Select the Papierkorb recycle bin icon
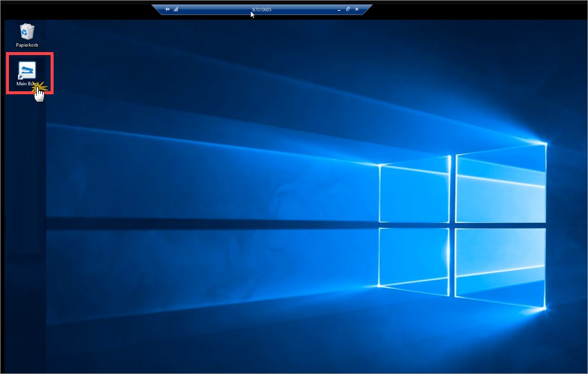Image resolution: width=588 pixels, height=374 pixels. [x=27, y=32]
